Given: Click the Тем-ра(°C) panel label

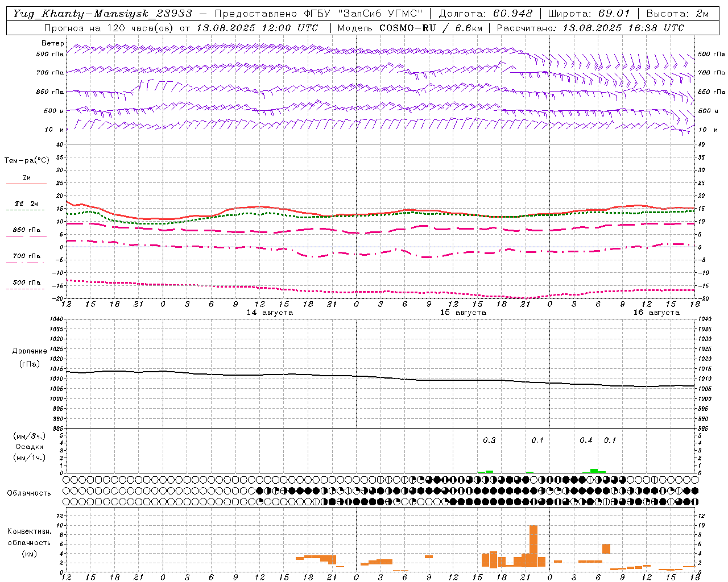Looking at the screenshot, I should (x=27, y=161).
